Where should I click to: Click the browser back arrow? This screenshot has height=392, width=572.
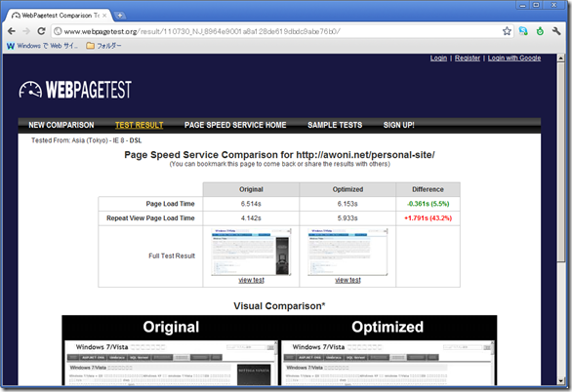tap(12, 31)
